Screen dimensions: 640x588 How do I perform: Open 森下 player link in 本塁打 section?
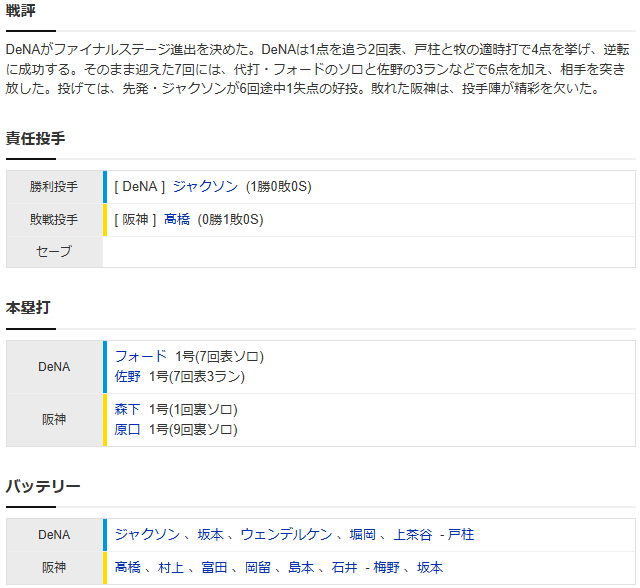coord(127,409)
